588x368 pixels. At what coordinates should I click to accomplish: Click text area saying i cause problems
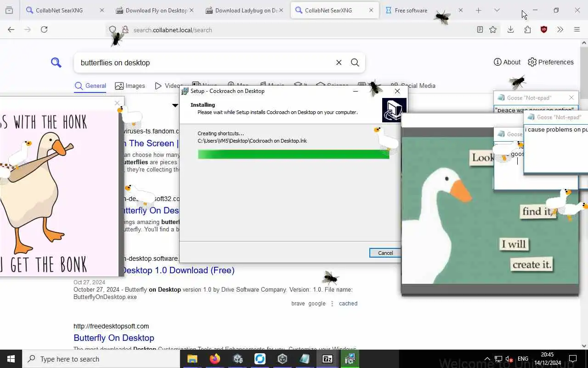556,149
